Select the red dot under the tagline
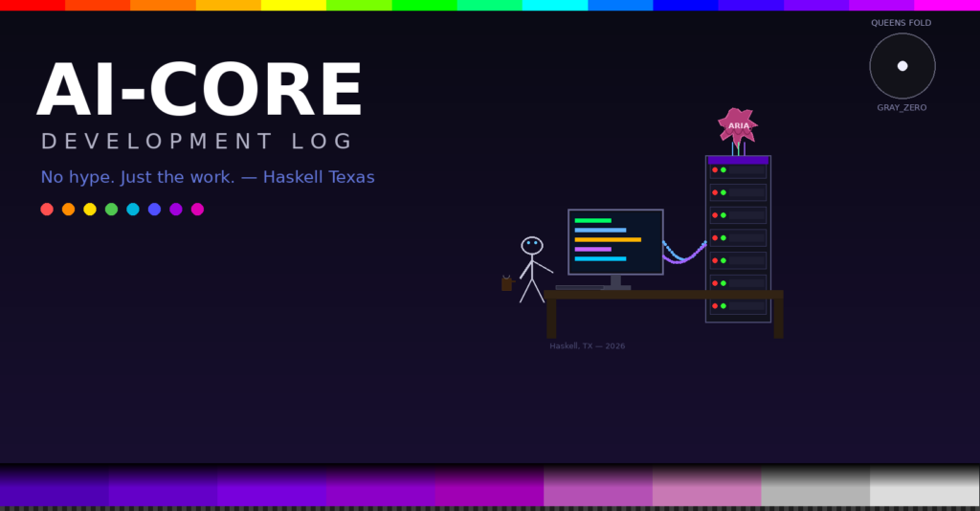This screenshot has height=511, width=980. [x=47, y=210]
